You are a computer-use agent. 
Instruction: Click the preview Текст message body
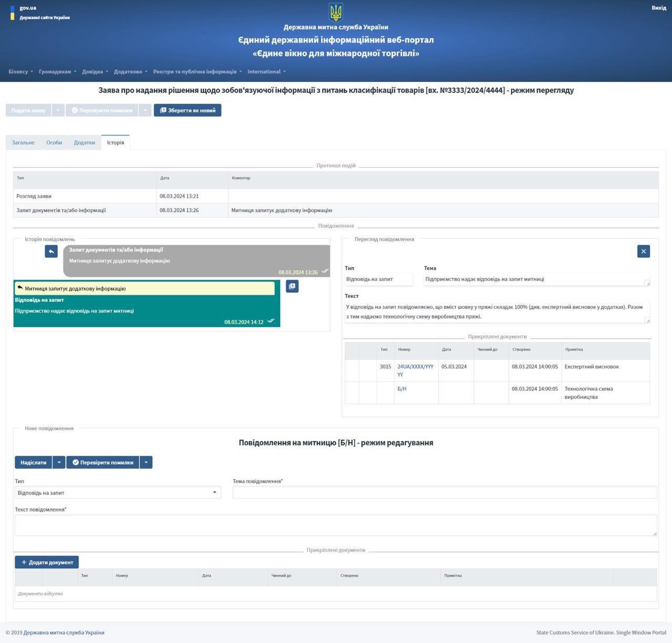pos(497,312)
